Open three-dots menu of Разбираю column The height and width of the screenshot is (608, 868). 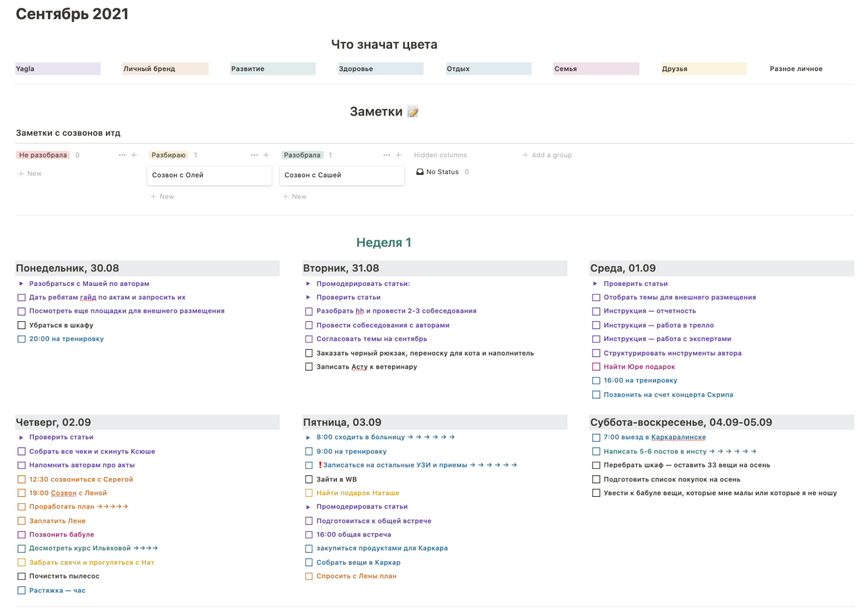(x=254, y=155)
